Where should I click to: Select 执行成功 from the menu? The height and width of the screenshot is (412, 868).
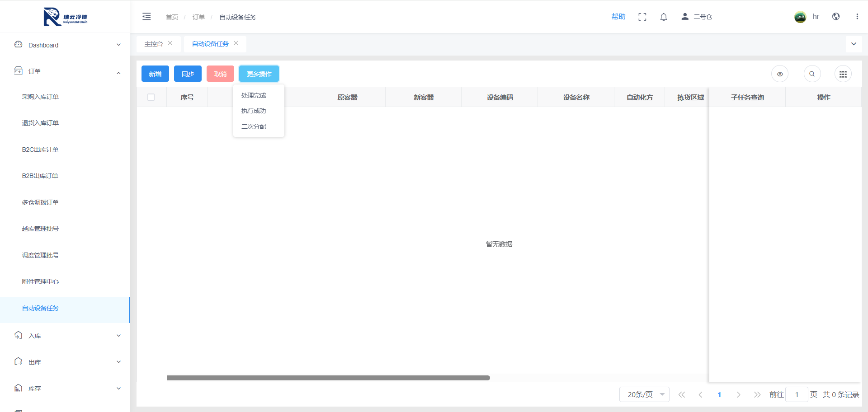[259, 111]
